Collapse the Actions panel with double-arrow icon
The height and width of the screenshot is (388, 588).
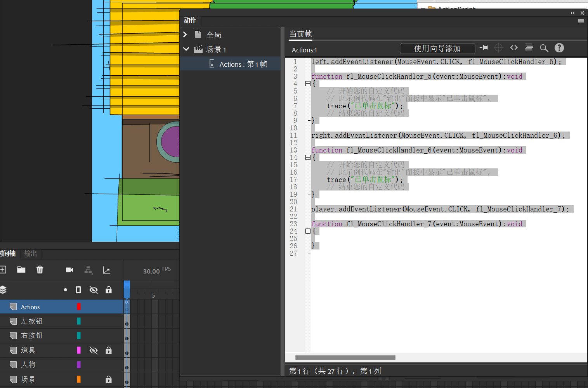(572, 13)
